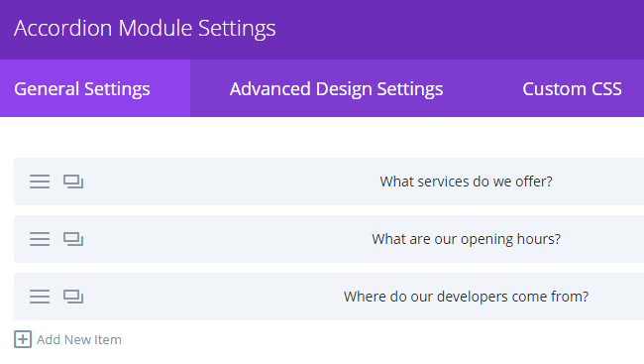Open 'What are our opening hours?' item title
Screen dimensions: 644x364
[x=466, y=239]
